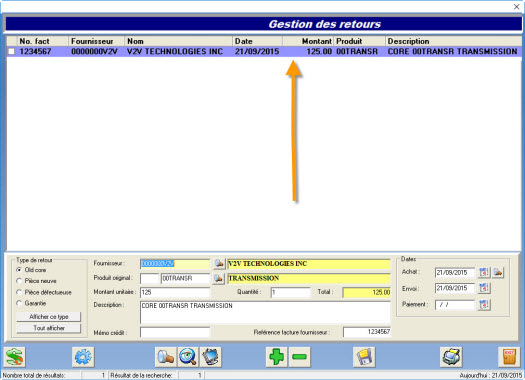Viewport: 525px width, 380px height.
Task: Click the magnifier with eye icon
Action: [188, 357]
